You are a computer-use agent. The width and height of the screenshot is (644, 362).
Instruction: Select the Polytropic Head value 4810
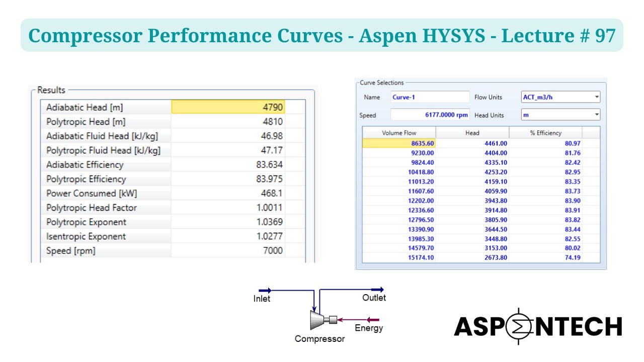(x=228, y=122)
